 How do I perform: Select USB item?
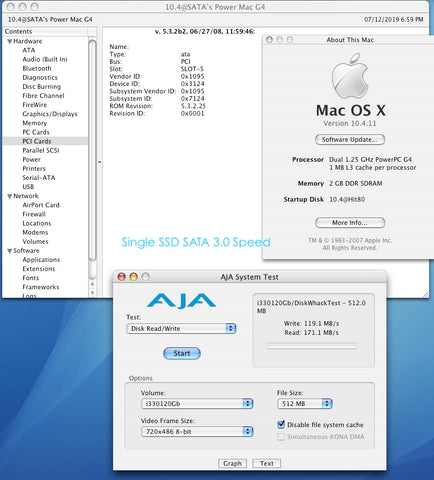point(28,187)
